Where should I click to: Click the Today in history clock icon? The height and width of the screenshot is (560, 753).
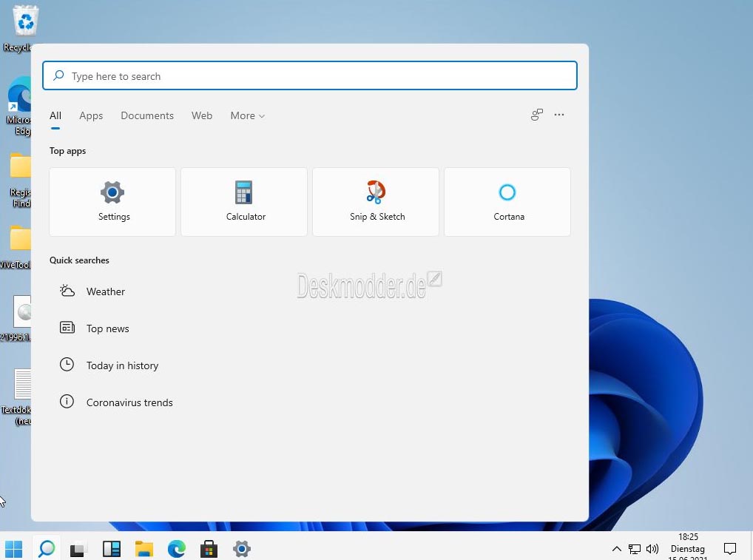[x=67, y=365]
